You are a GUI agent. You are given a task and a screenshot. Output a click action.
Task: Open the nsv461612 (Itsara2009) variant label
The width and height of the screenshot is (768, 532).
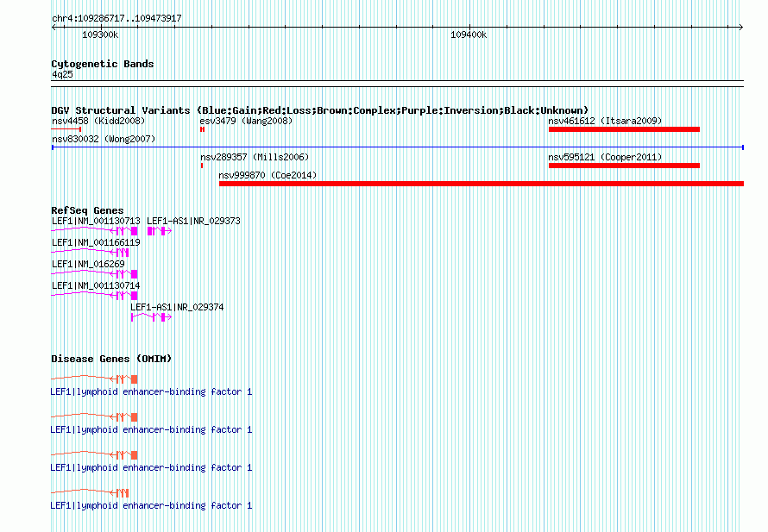[605, 121]
